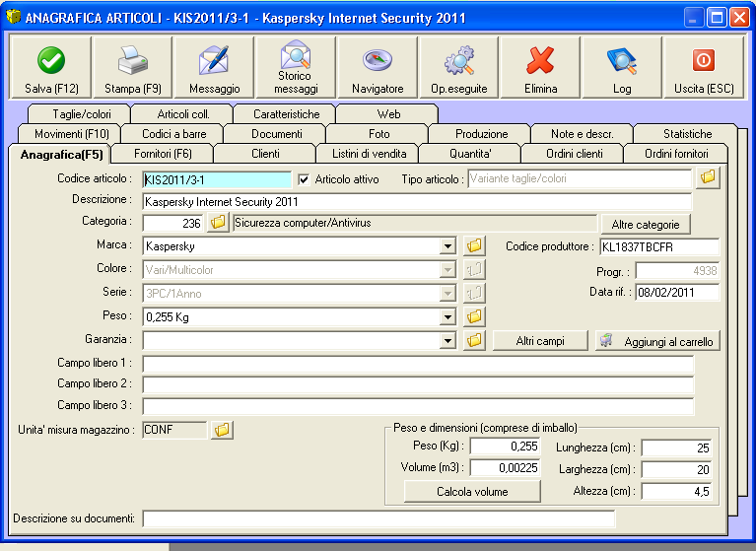Switch to Codici a barre tab

click(173, 133)
